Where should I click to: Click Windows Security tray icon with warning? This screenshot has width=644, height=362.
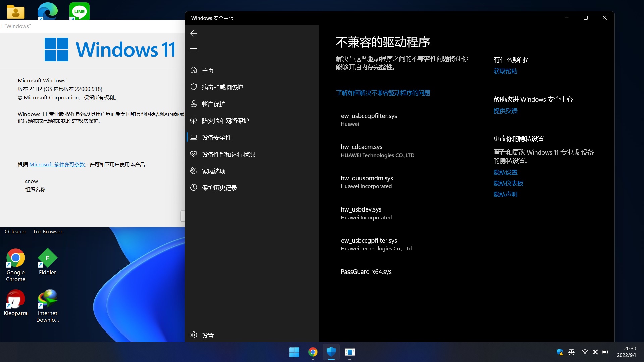(x=559, y=352)
